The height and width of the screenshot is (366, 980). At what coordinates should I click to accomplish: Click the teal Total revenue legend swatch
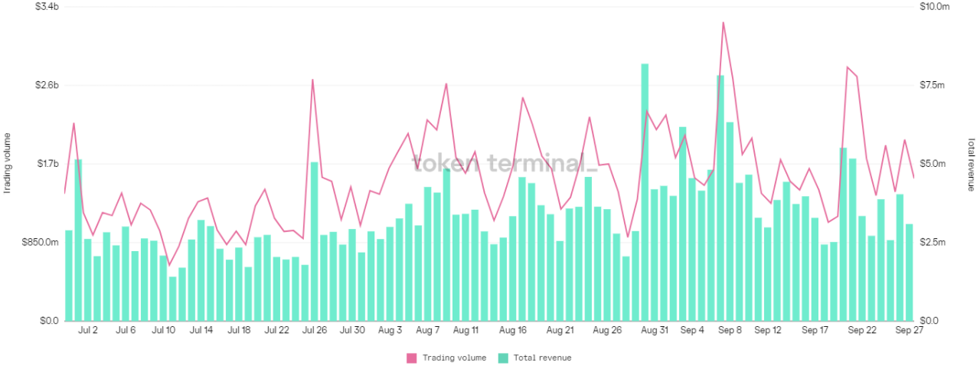502,358
